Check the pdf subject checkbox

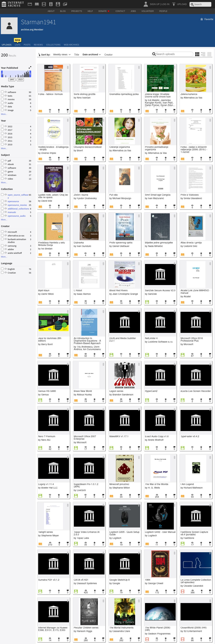click(2, 160)
